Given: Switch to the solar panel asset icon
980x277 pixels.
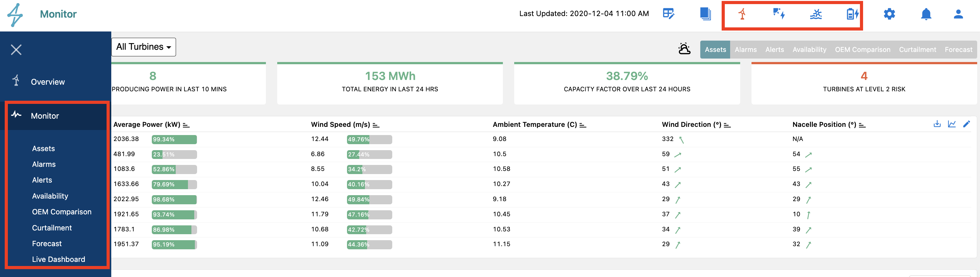Looking at the screenshot, I should 779,14.
